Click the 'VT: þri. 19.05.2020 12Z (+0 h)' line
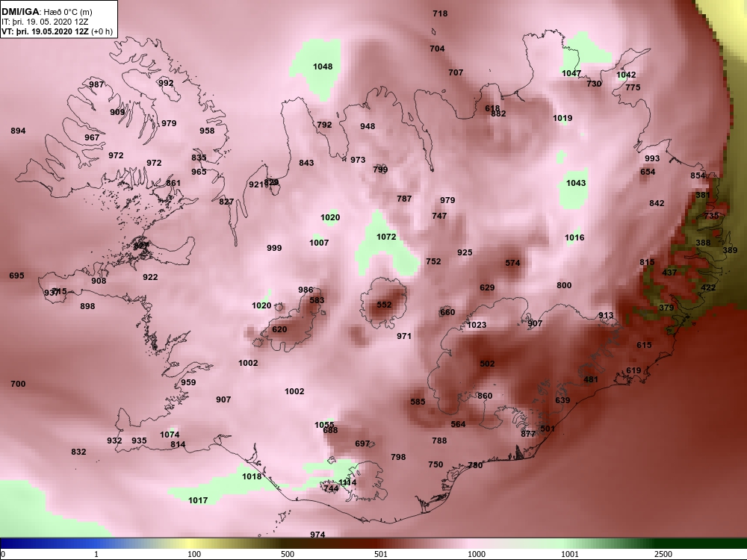The width and height of the screenshot is (747, 560). click(x=58, y=31)
